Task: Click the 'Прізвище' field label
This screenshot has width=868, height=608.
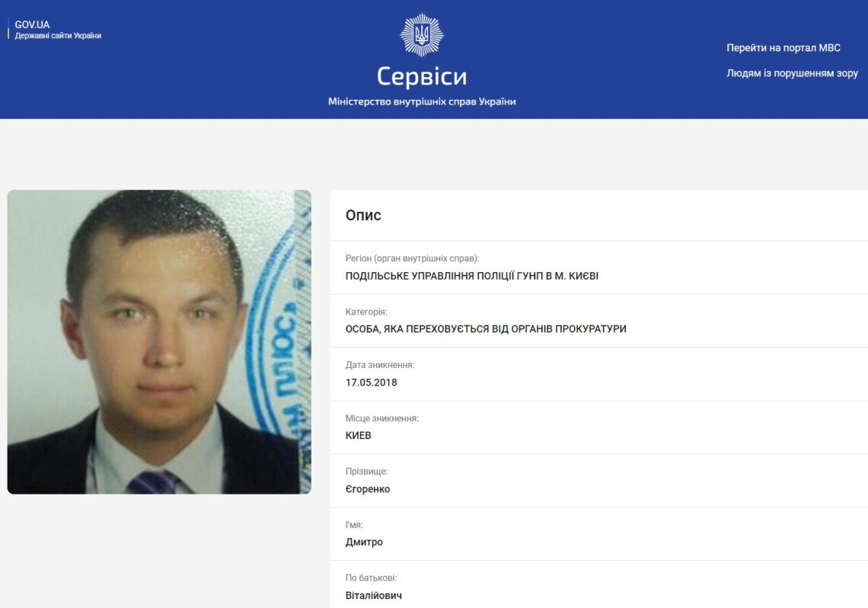Action: pyautogui.click(x=366, y=472)
